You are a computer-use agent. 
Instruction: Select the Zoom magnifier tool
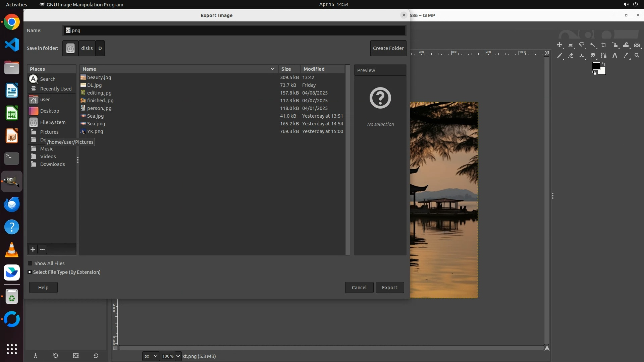[x=637, y=56]
